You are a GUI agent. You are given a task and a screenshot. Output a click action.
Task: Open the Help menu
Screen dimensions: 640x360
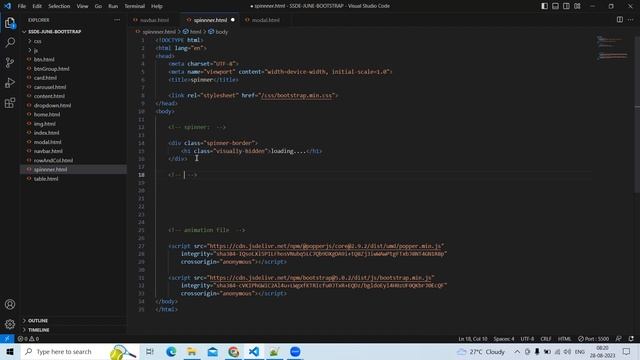pyautogui.click(x=157, y=6)
